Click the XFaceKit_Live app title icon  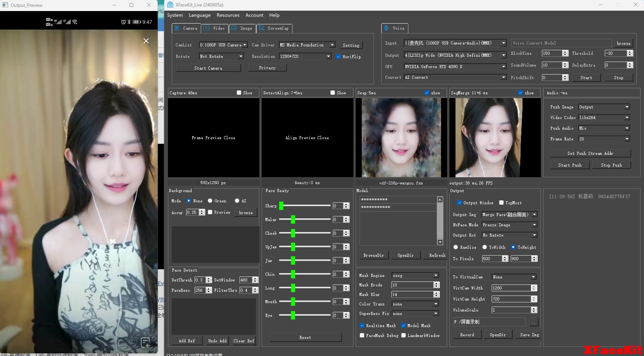tap(170, 5)
